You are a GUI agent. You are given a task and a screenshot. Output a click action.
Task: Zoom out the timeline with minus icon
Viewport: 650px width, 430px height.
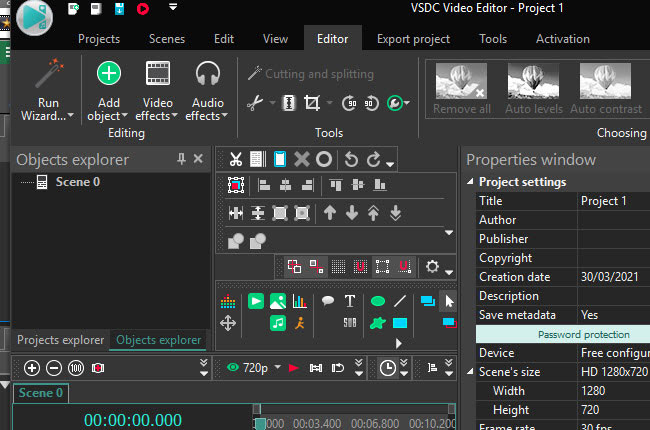54,368
